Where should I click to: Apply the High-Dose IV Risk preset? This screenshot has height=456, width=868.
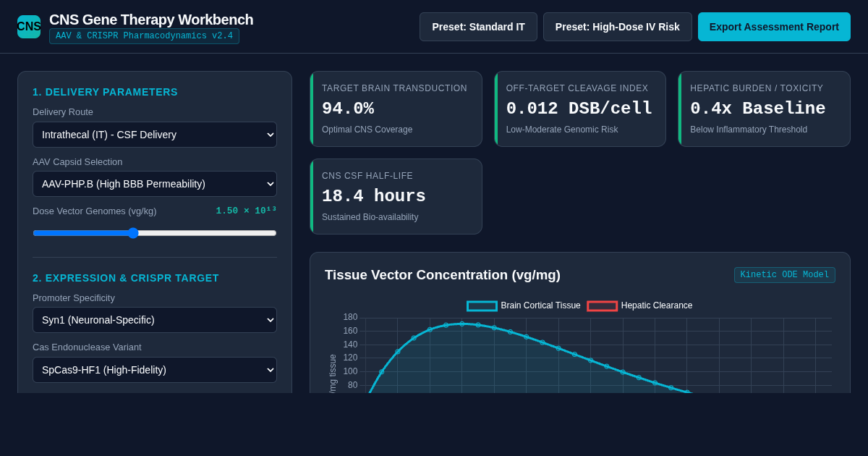pos(617,27)
